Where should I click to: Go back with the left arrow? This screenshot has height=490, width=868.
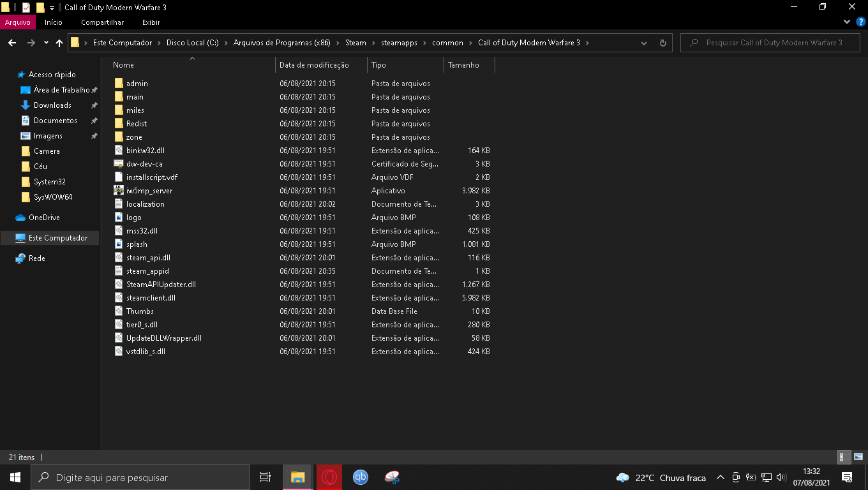tap(11, 43)
